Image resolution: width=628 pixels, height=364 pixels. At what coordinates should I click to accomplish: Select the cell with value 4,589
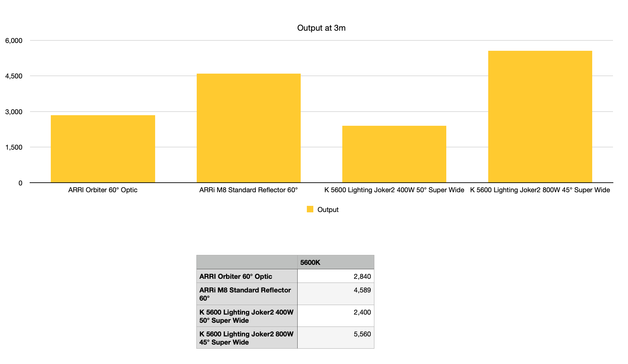336,294
